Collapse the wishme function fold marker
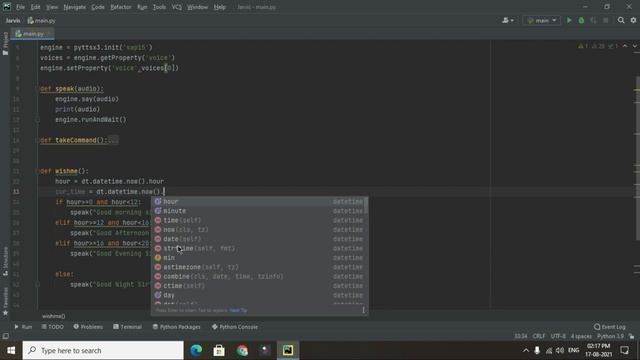The height and width of the screenshot is (360, 640). click(x=38, y=171)
